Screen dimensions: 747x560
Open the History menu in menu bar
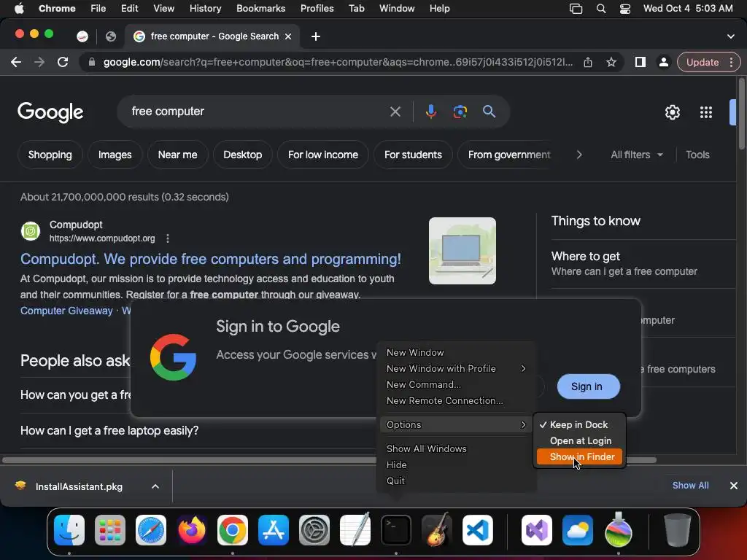[205, 9]
